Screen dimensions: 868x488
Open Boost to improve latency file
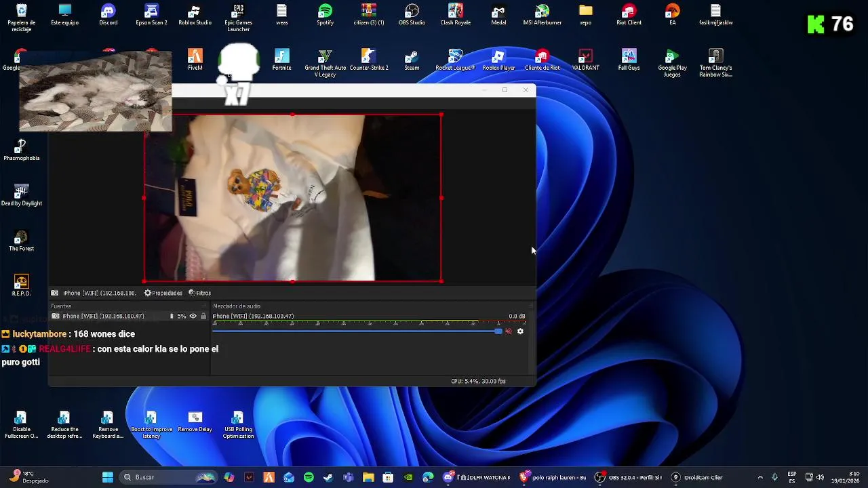[151, 425]
